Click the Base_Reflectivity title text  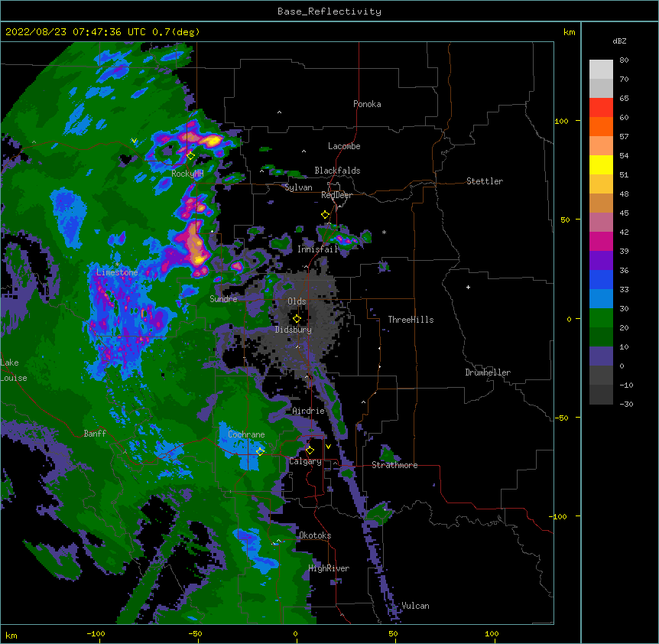point(329,11)
